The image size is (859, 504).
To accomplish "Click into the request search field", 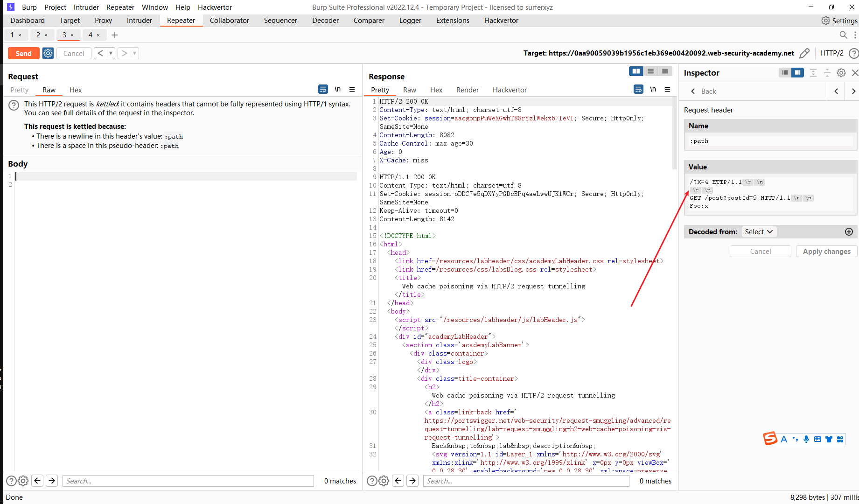I will pyautogui.click(x=188, y=481).
